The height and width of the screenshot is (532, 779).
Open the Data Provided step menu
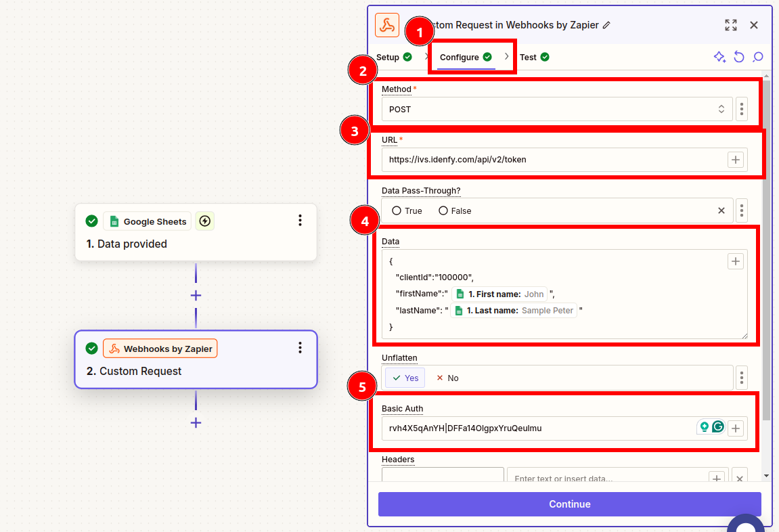tap(300, 220)
